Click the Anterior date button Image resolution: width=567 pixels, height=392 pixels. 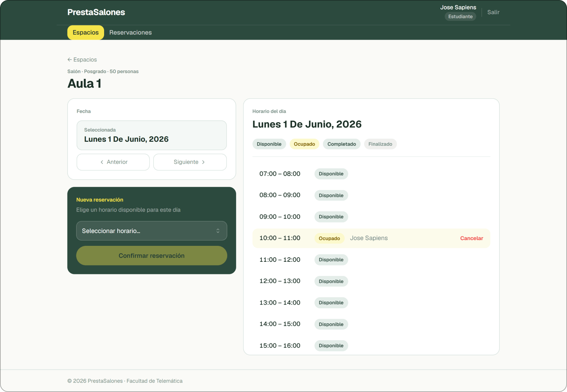(x=113, y=162)
